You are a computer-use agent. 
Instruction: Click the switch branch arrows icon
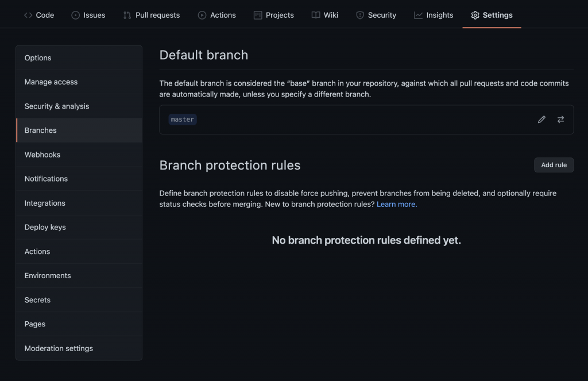[560, 120]
